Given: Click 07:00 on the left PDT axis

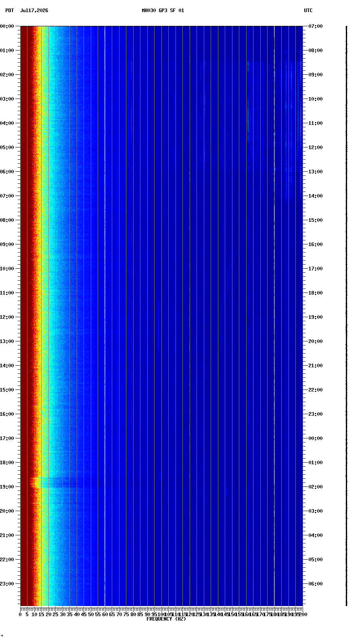Looking at the screenshot, I should click(7, 196).
